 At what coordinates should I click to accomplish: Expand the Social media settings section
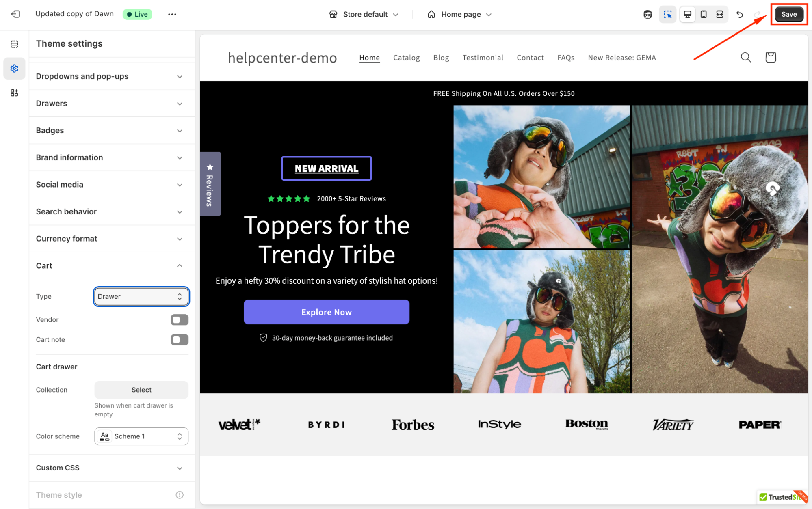point(110,185)
